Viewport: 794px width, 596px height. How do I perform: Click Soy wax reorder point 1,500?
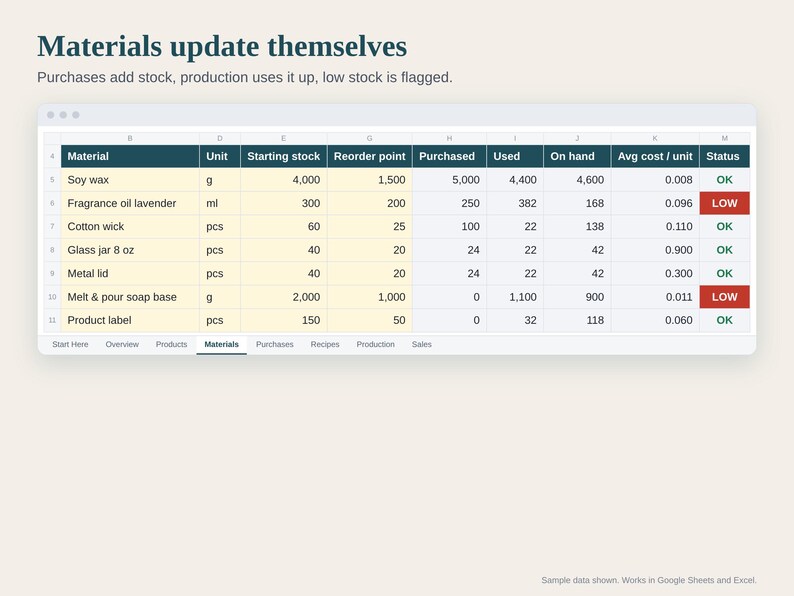[370, 180]
